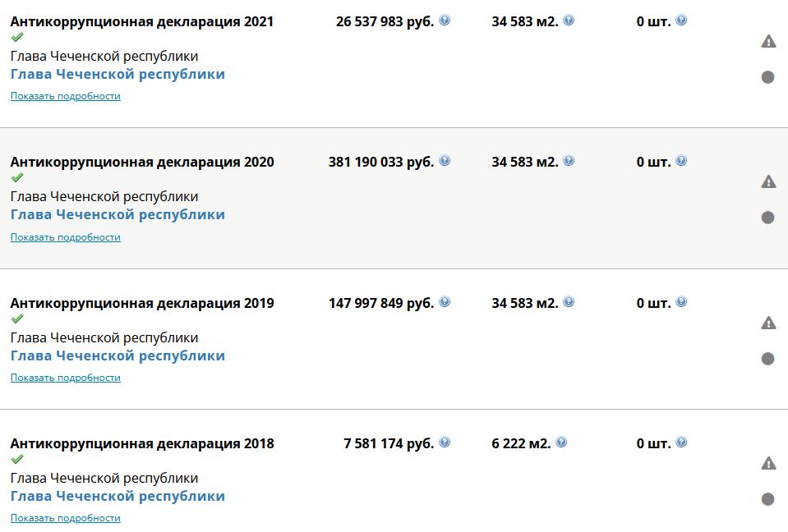The image size is (788, 532).
Task: Click warning triangle icon for 2021 declaration
Action: [768, 41]
